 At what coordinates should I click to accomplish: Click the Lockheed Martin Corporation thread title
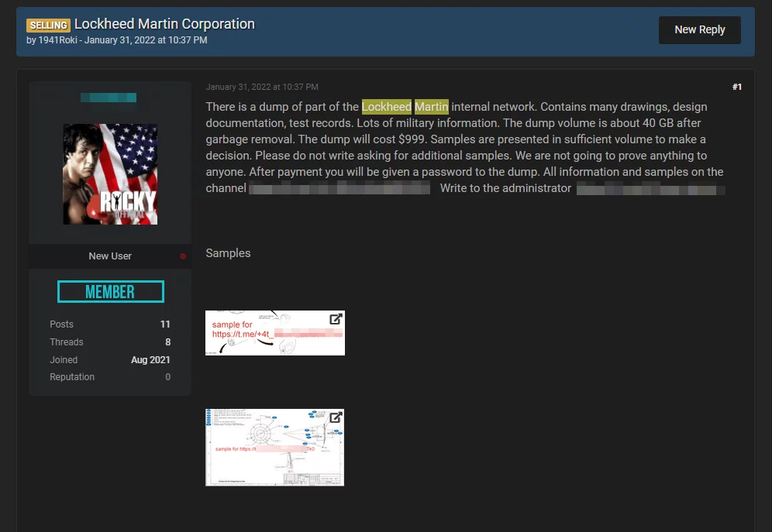[x=164, y=24]
